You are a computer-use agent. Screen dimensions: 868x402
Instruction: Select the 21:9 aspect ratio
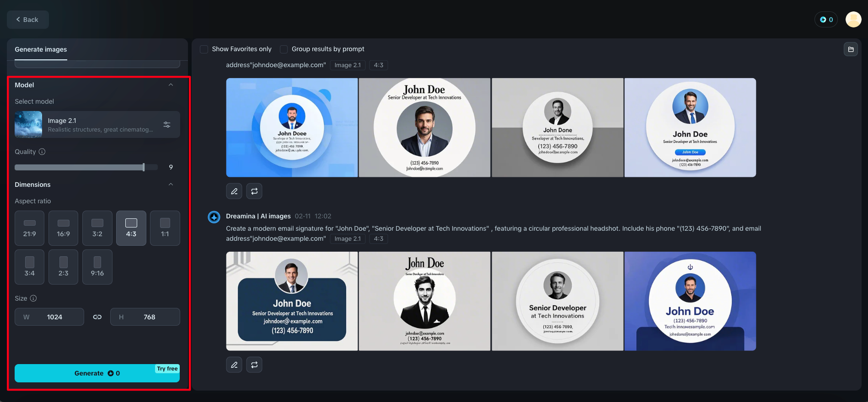[x=30, y=228]
